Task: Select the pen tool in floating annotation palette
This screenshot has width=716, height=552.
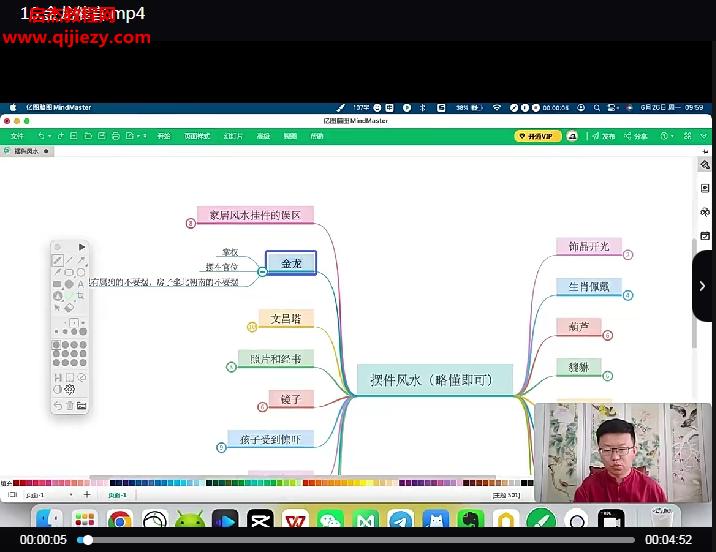Action: click(58, 260)
